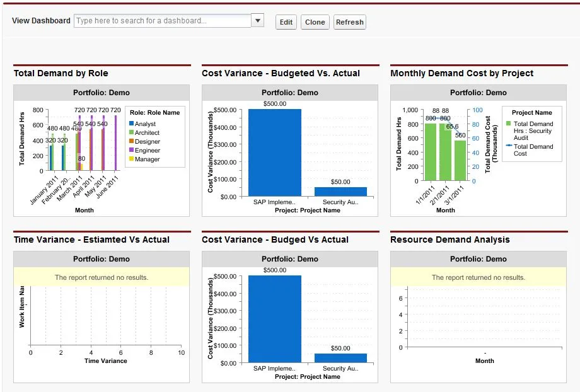Open the Total Demand by Role title

click(61, 73)
